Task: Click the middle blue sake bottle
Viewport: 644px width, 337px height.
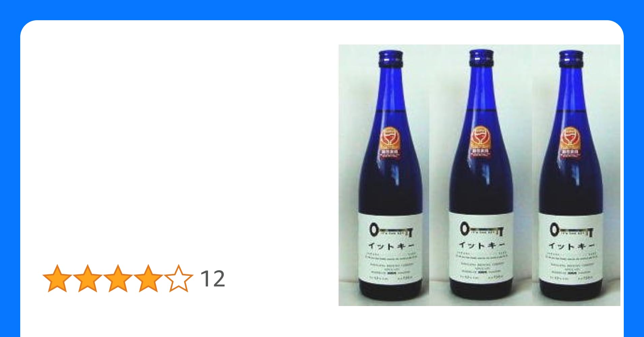Action: click(481, 175)
